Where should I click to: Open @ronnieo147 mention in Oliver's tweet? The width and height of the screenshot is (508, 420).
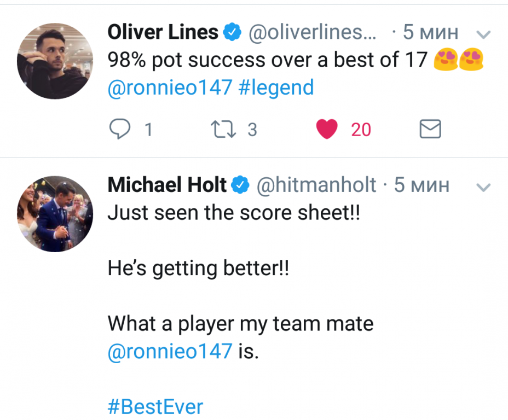click(x=170, y=87)
